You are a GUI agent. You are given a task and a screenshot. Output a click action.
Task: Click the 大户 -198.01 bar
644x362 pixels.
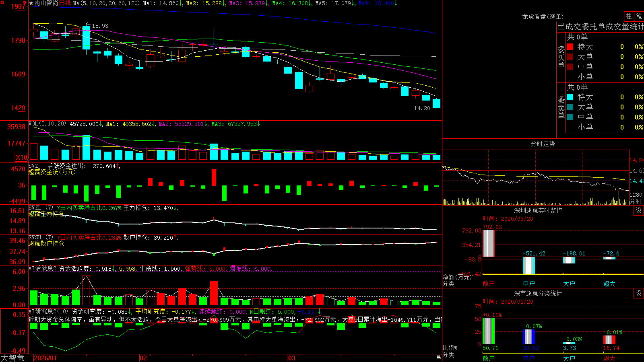[x=569, y=260]
